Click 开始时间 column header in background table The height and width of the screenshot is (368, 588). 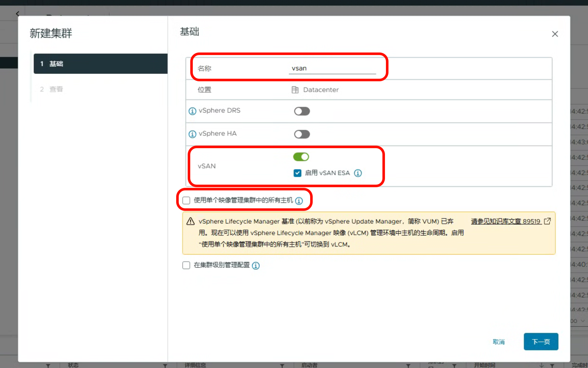coord(484,365)
